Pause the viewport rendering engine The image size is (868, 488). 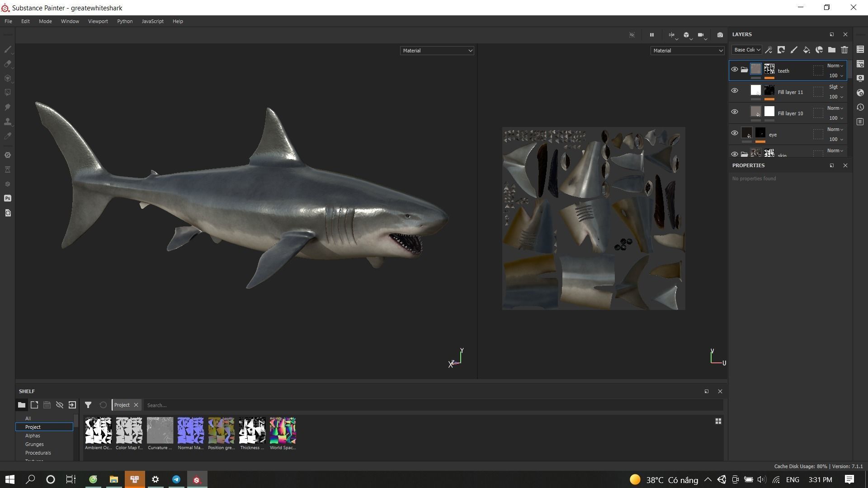[x=651, y=35]
